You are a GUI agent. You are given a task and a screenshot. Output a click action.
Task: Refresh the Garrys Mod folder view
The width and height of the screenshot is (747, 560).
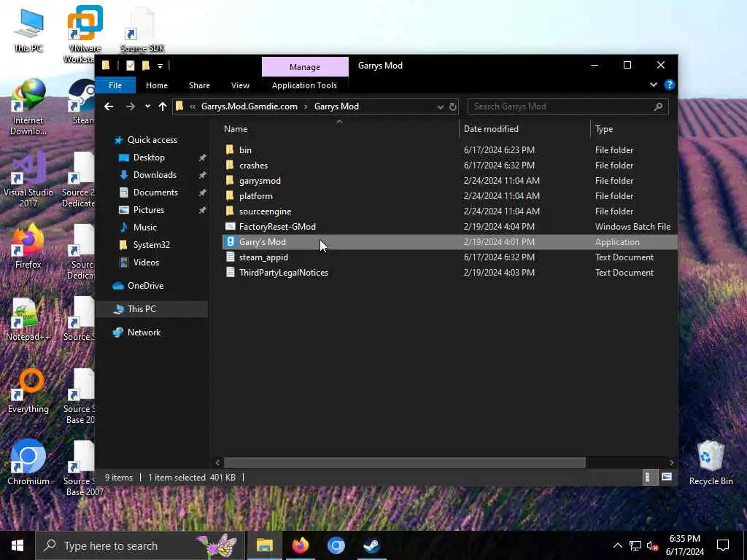[452, 106]
